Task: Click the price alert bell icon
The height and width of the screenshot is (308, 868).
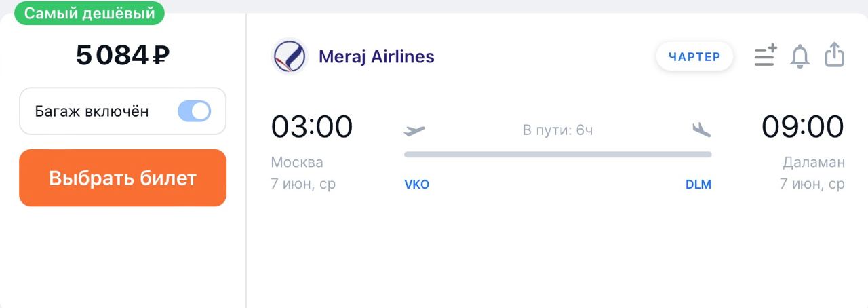Action: click(800, 56)
